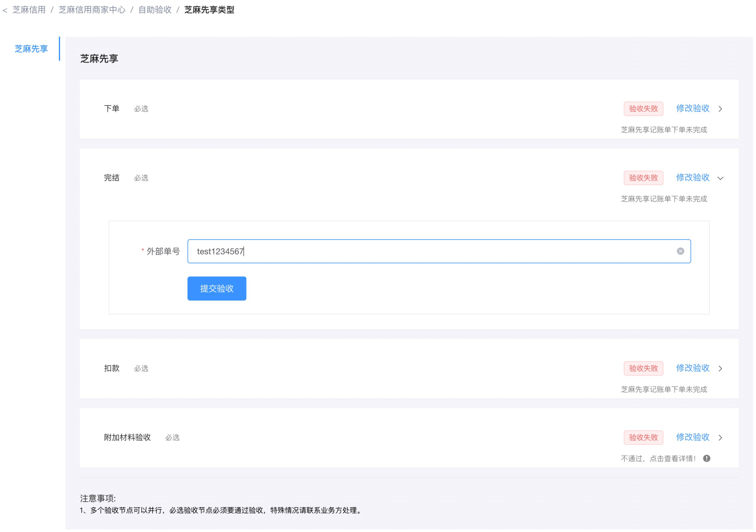Click the 验收失败 tag in 完结 row

pyautogui.click(x=643, y=178)
